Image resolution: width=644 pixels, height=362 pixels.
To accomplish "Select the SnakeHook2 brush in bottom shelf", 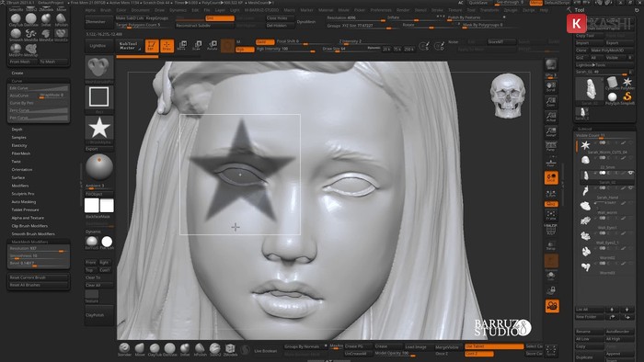I will 214,349.
